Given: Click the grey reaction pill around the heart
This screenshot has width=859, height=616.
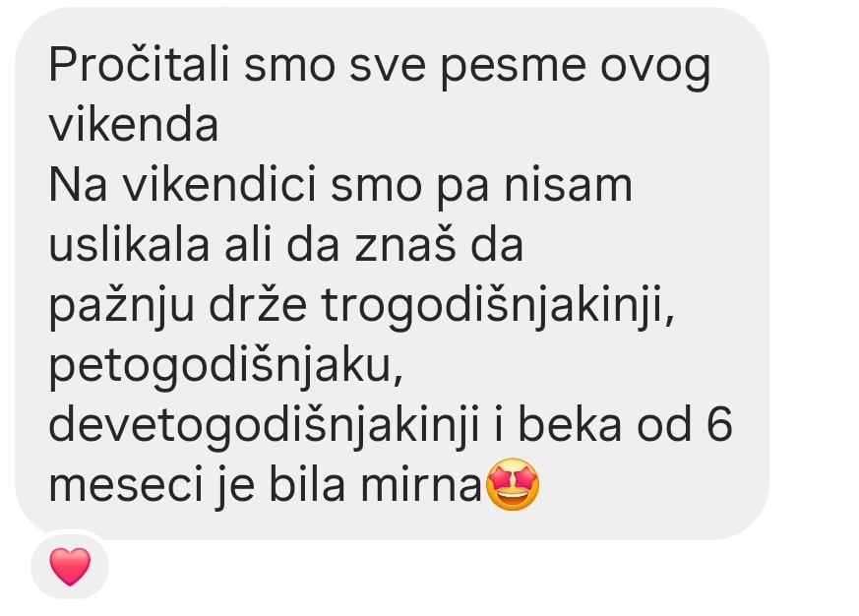Looking at the screenshot, I should tap(70, 565).
